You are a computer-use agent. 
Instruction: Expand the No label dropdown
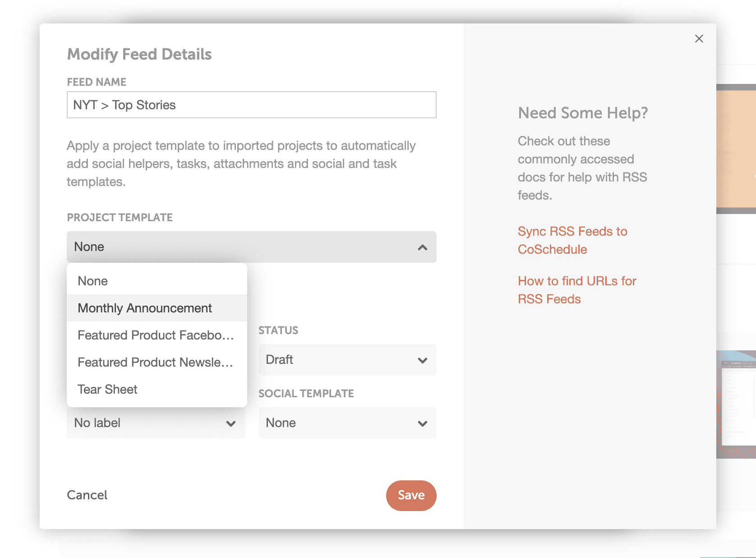[x=156, y=423]
